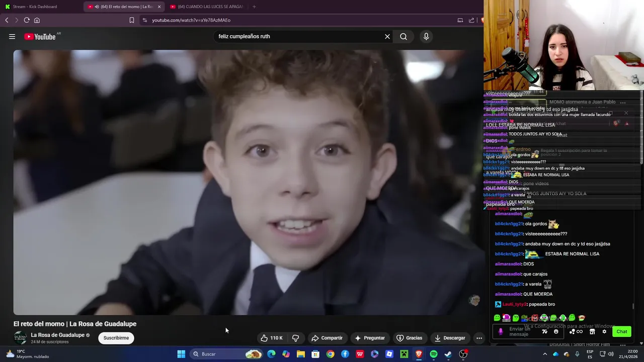
Task: Click 'papeada bro' message from Lauti_tyty2
Action: click(x=541, y=304)
